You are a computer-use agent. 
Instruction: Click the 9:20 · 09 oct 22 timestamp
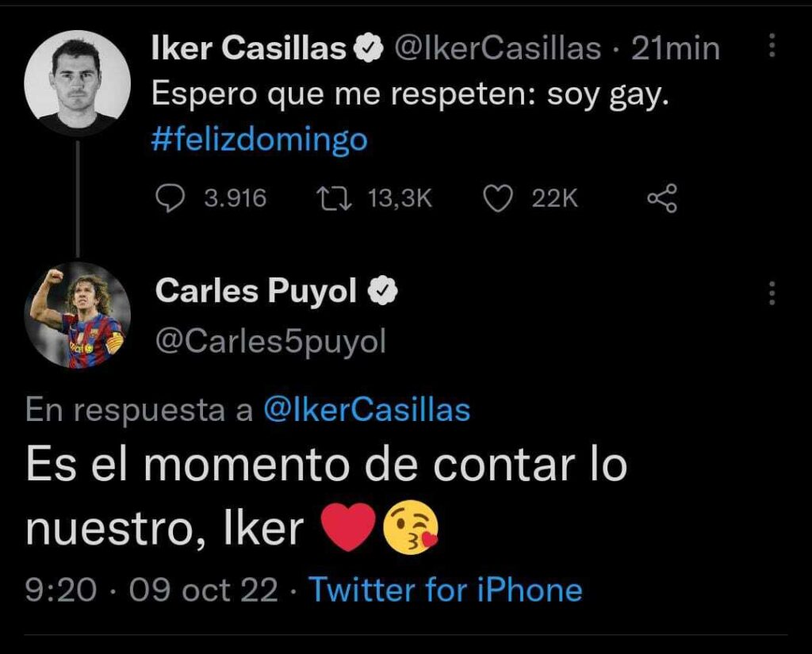pyautogui.click(x=151, y=590)
